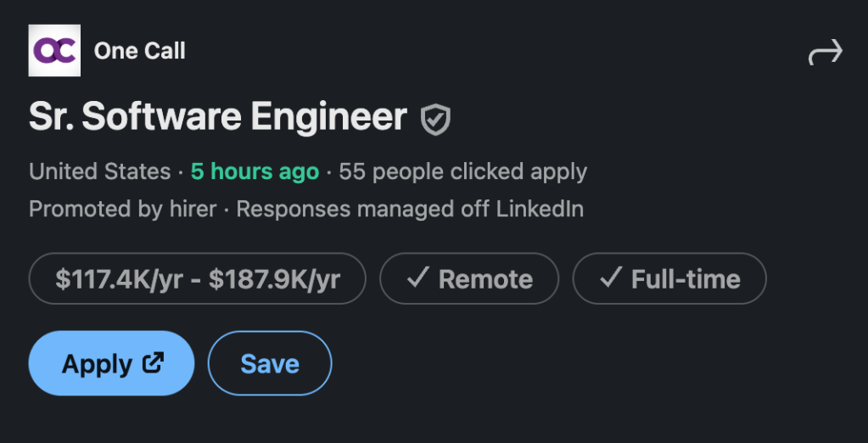
Task: Open the One Call company page link
Action: pyautogui.click(x=140, y=51)
